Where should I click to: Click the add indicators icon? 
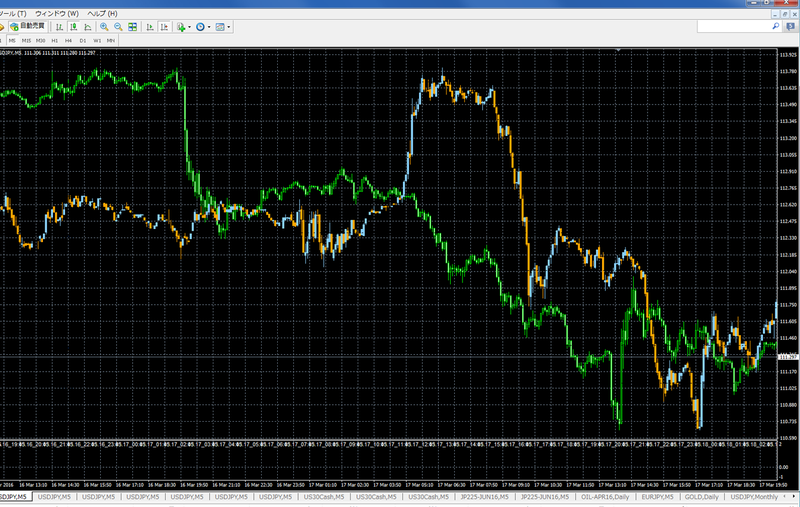point(181,27)
